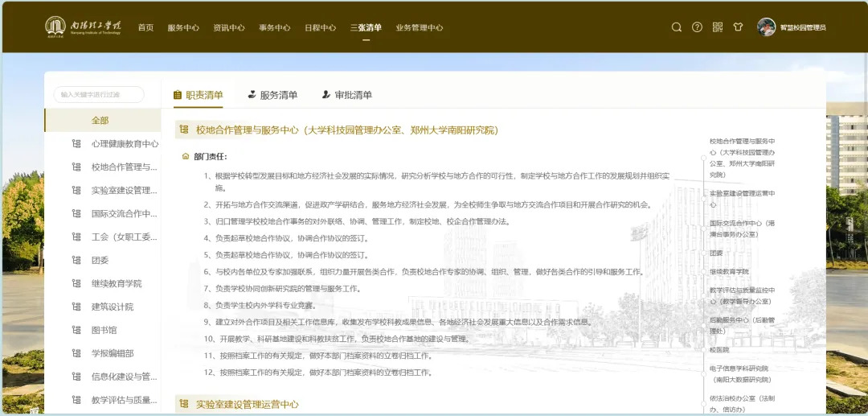This screenshot has height=416, width=868.
Task: Jump to 继续教育学院 in right anchor list
Action: pyautogui.click(x=728, y=272)
